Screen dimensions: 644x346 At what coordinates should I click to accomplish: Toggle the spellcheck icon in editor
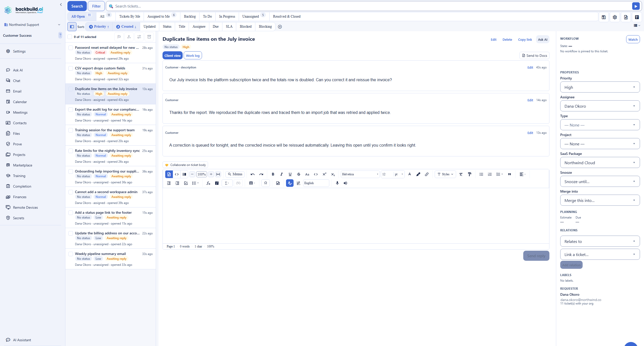[x=290, y=183]
